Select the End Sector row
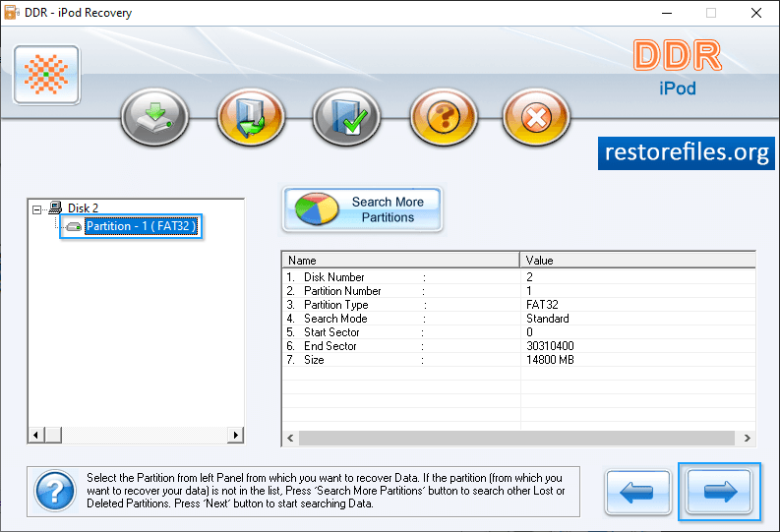This screenshot has width=780, height=532. click(x=518, y=346)
